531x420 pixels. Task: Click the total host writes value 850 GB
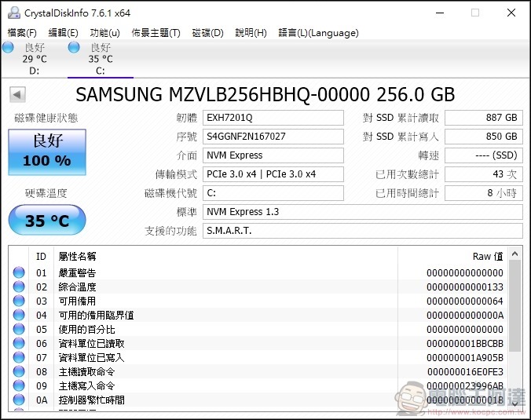tap(484, 137)
